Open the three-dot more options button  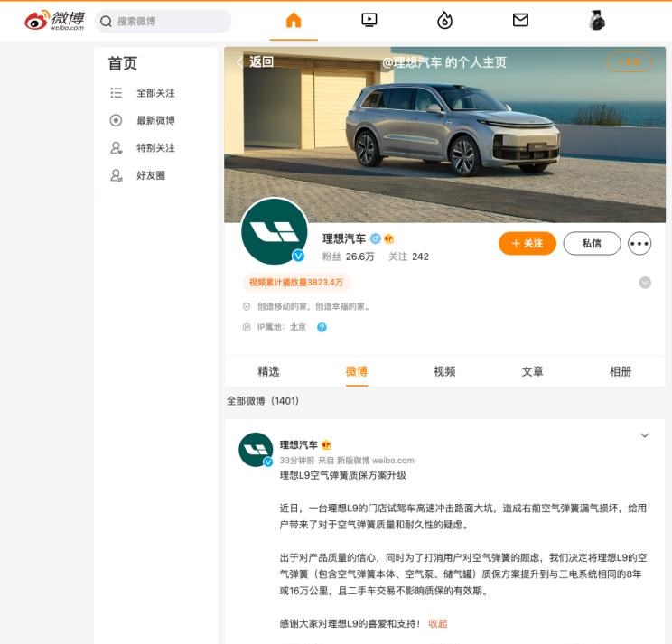pyautogui.click(x=639, y=243)
